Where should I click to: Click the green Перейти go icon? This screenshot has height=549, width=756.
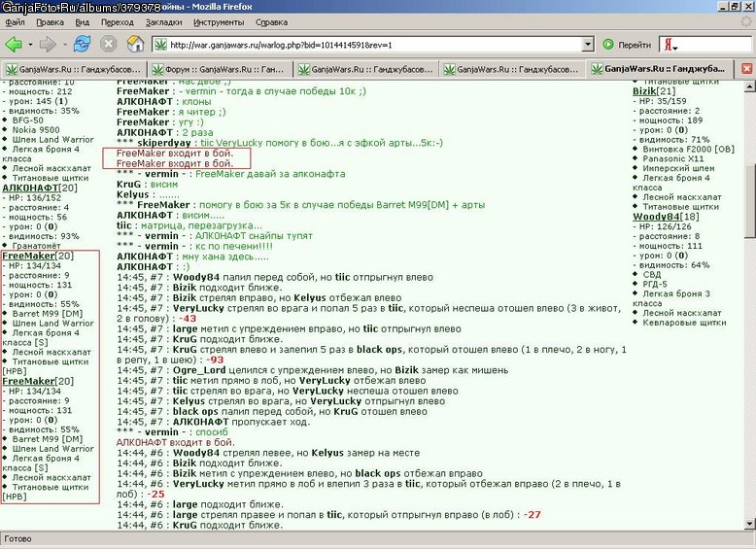(608, 45)
